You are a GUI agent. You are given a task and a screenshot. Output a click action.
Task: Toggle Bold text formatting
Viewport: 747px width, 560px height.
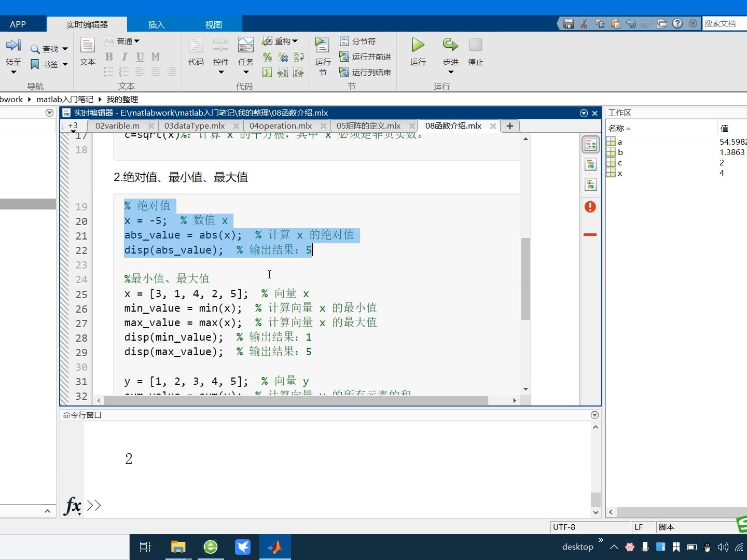click(109, 57)
